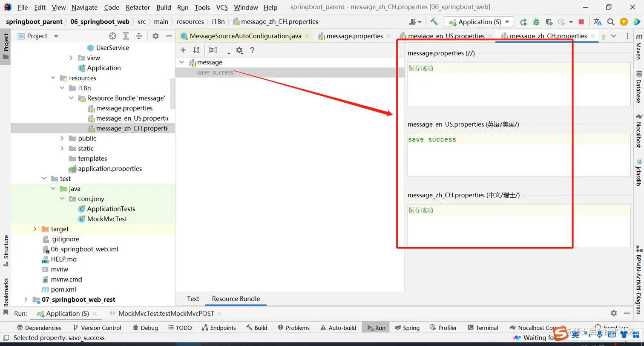Select MockMvcTest class in the Project tree

[107, 219]
